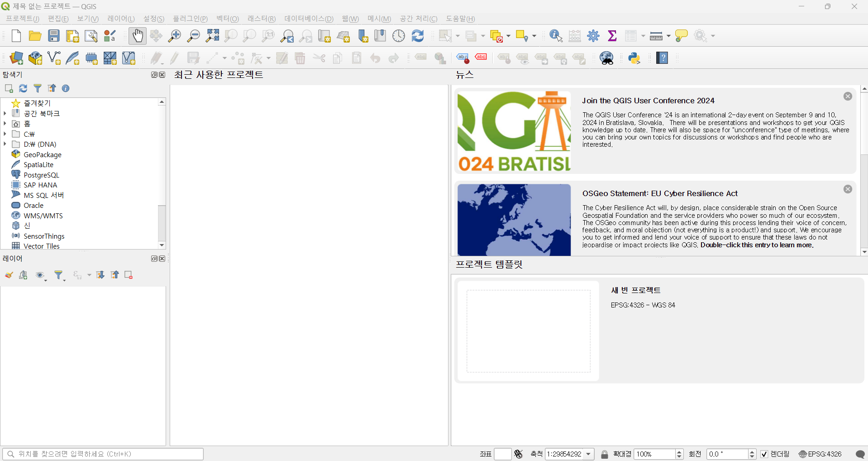
Task: Open the measure tool dropdown arrow
Action: (668, 36)
